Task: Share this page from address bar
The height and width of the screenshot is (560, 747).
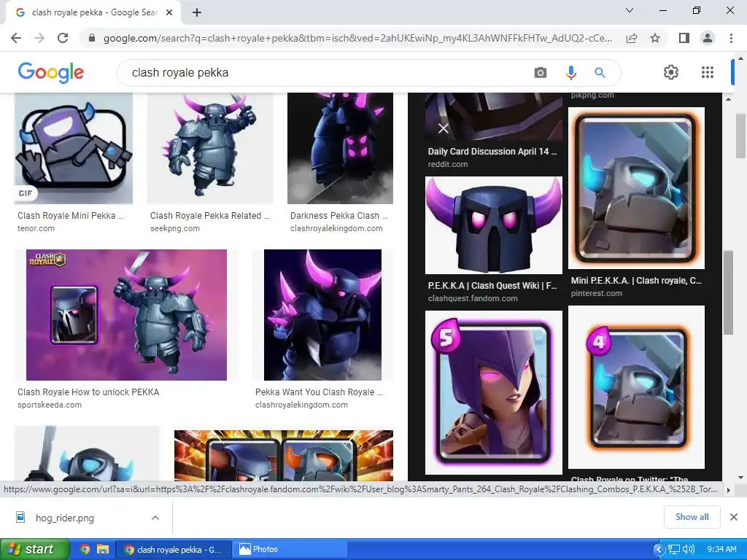Action: [x=632, y=38]
